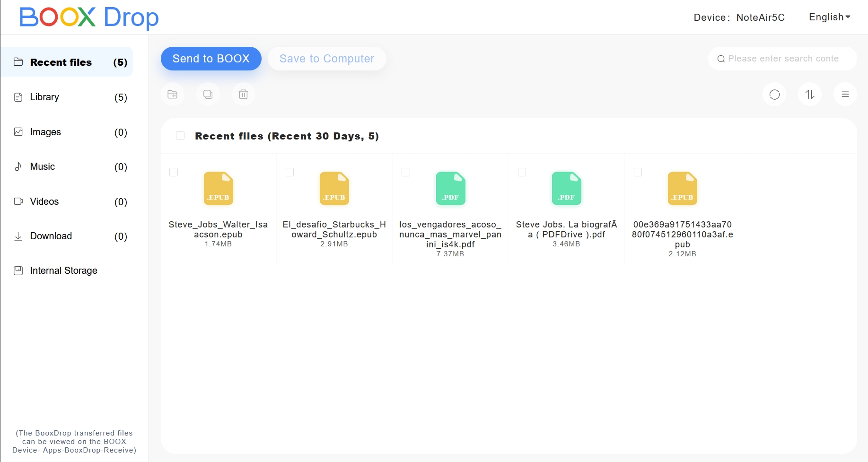The image size is (868, 462).
Task: Expand the English language dropdown
Action: tap(829, 17)
